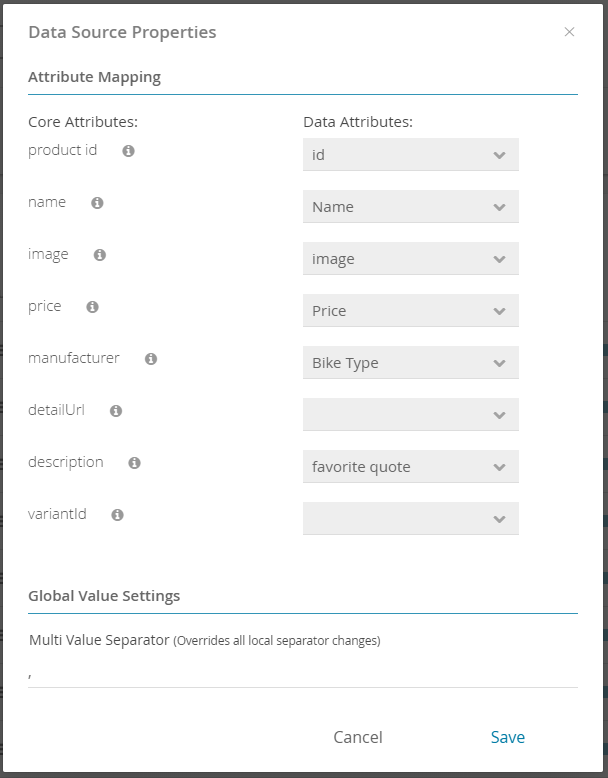This screenshot has height=778, width=608.
Task: Focus the Multi Value Separator input field
Action: 303,675
